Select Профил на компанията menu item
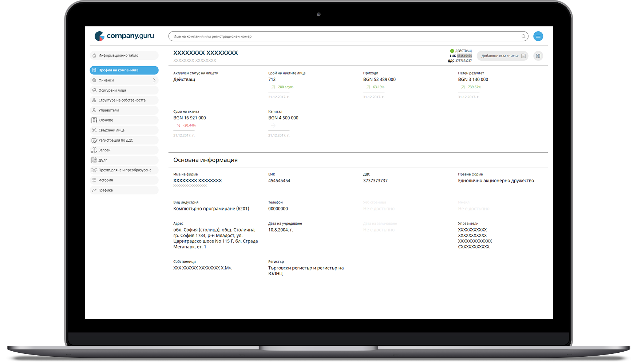This screenshot has height=364, width=637. tap(124, 70)
